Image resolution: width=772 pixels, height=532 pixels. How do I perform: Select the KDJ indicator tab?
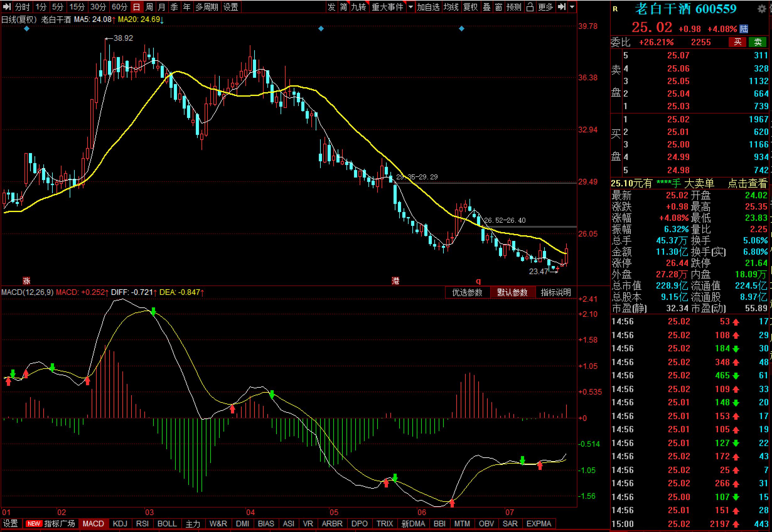(x=120, y=524)
